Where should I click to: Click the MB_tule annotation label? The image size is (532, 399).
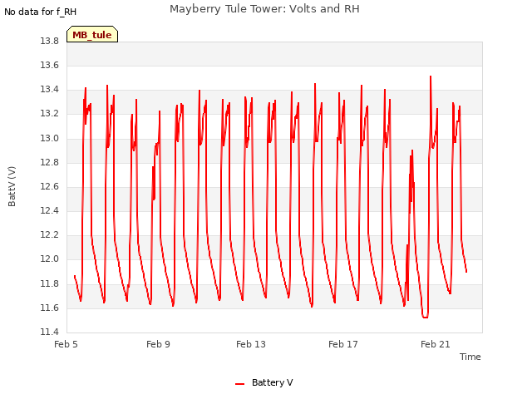coord(92,34)
